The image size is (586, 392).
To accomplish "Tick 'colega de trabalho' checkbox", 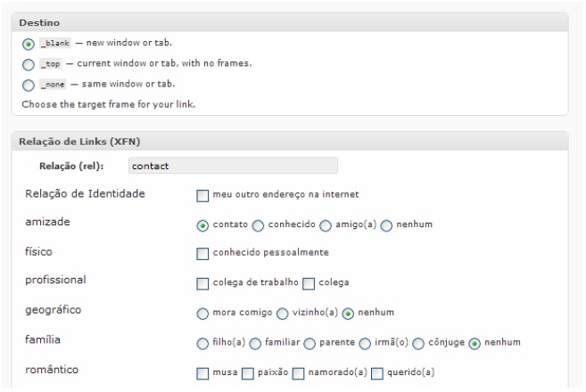I will coord(202,283).
